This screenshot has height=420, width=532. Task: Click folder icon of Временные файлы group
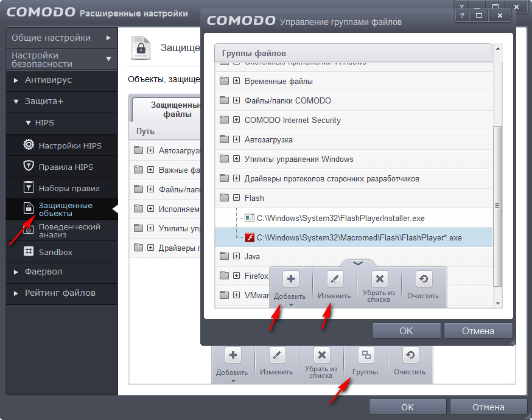224,81
